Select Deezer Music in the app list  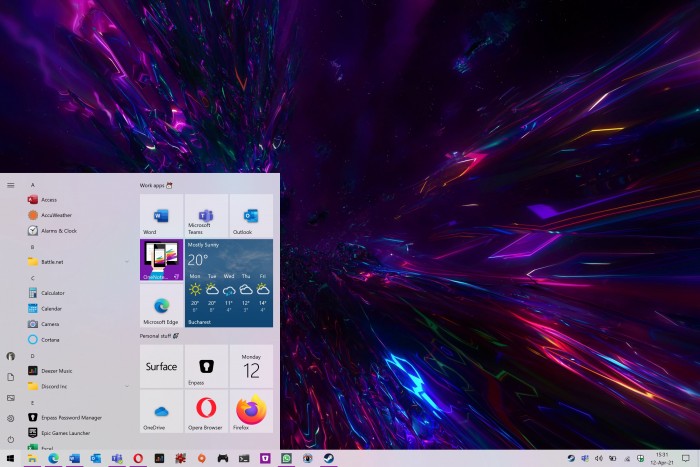click(x=55, y=370)
